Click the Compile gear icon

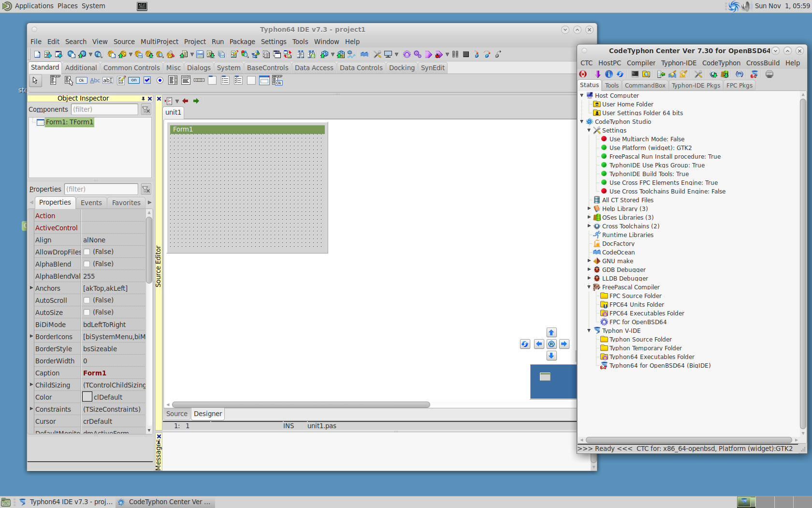coord(406,54)
